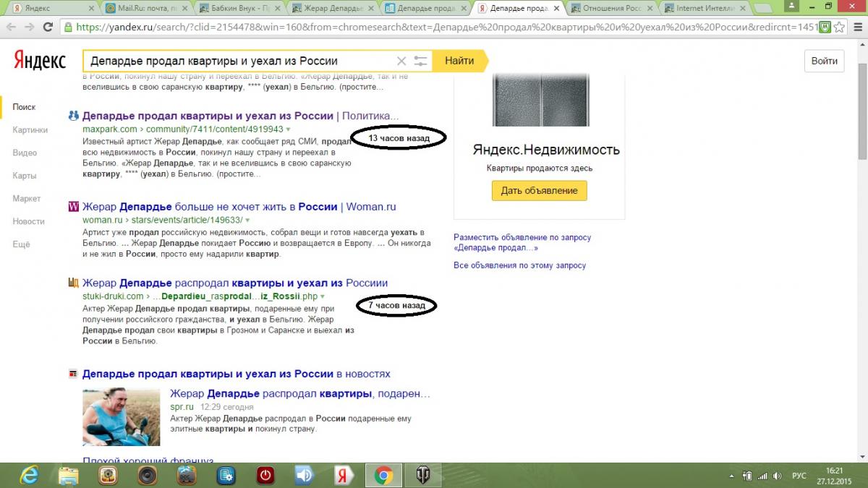This screenshot has height=488, width=868.
Task: Open the Новости section in sidebar
Action: (x=28, y=222)
